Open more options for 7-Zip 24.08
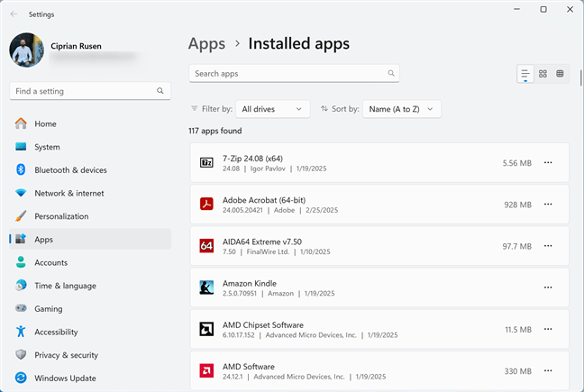The image size is (584, 392). pos(548,163)
